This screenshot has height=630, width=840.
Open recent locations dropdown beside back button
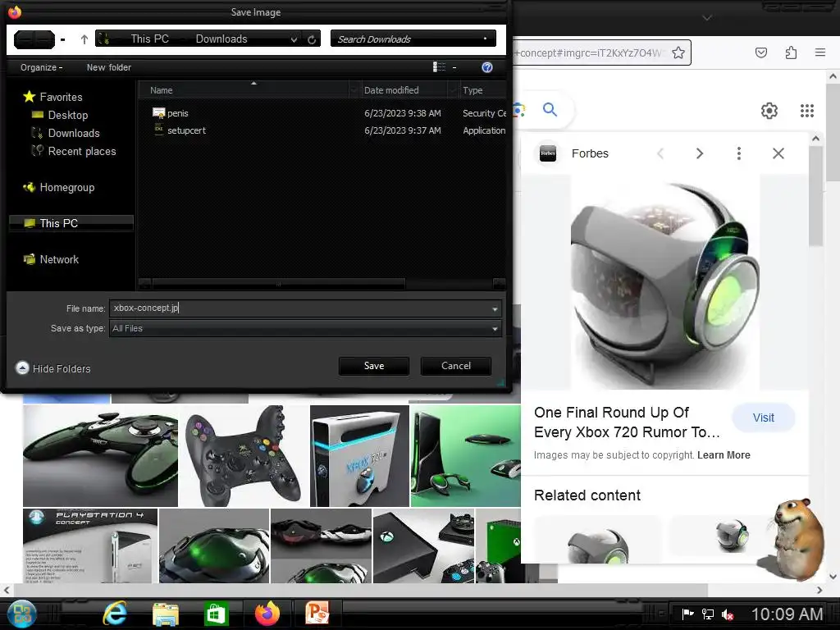pos(63,39)
